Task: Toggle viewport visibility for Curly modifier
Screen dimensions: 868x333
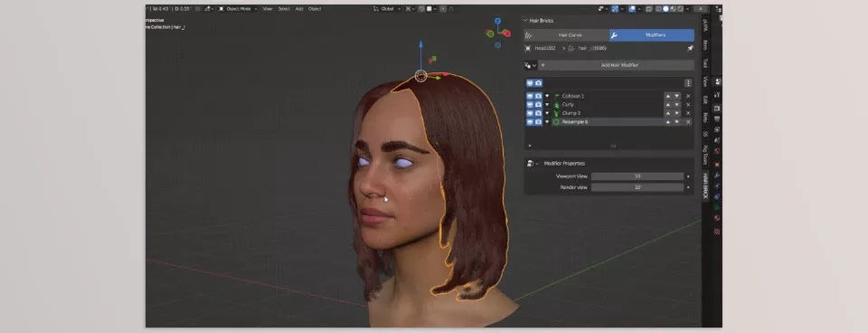Action: [x=530, y=104]
